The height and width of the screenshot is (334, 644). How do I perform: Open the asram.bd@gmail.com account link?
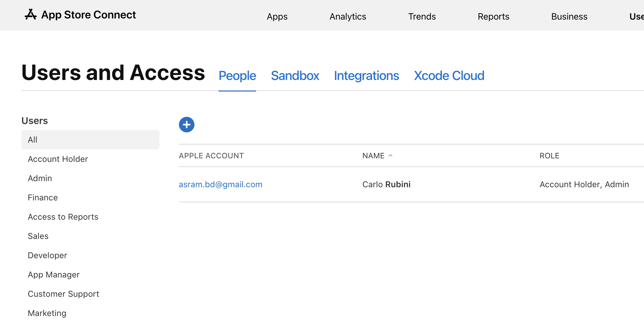click(x=220, y=184)
